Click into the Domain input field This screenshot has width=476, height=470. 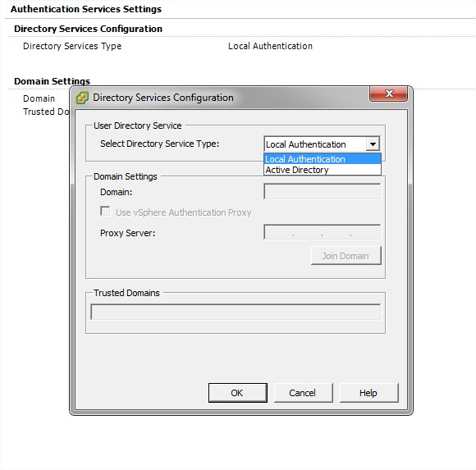(322, 191)
